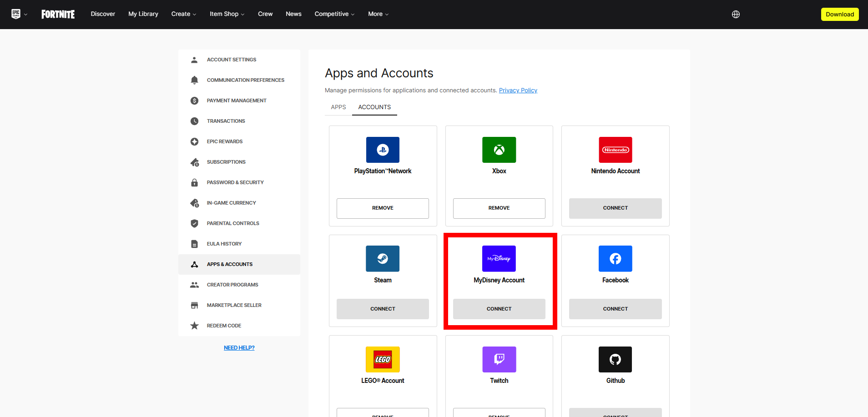
Task: Open Password & Security settings
Action: (235, 182)
